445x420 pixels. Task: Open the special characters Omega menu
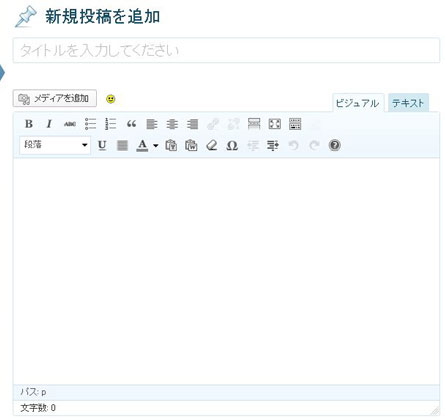(x=232, y=145)
